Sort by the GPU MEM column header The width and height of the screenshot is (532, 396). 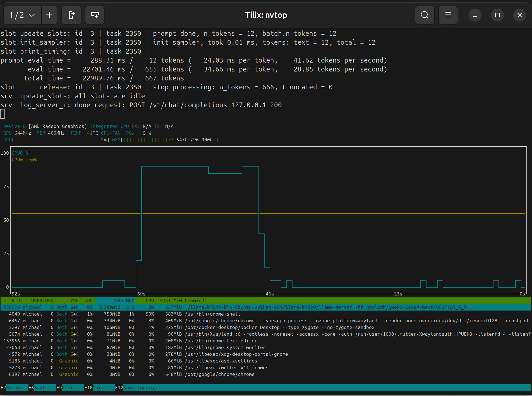click(x=124, y=300)
